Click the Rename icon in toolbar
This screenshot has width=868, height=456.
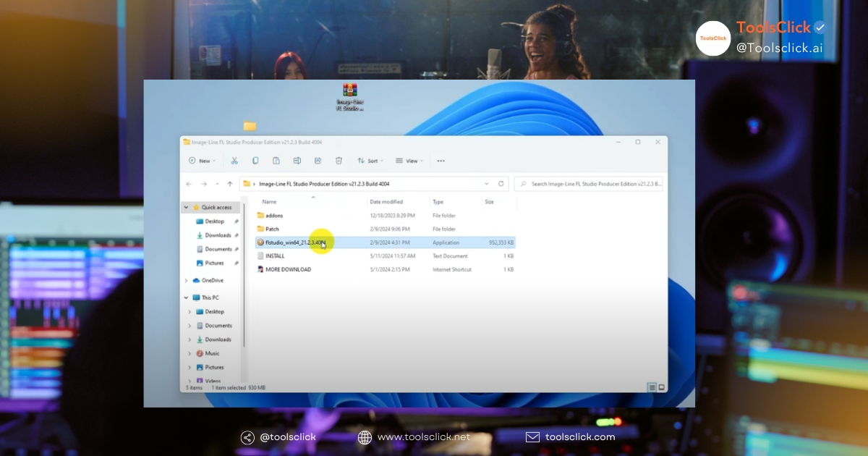click(297, 161)
